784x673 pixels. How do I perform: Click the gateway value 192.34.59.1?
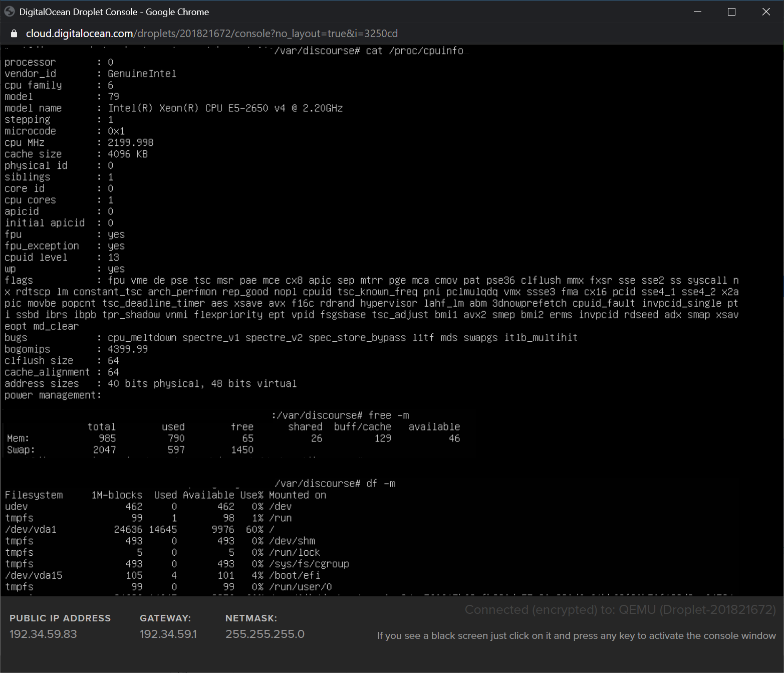point(168,634)
